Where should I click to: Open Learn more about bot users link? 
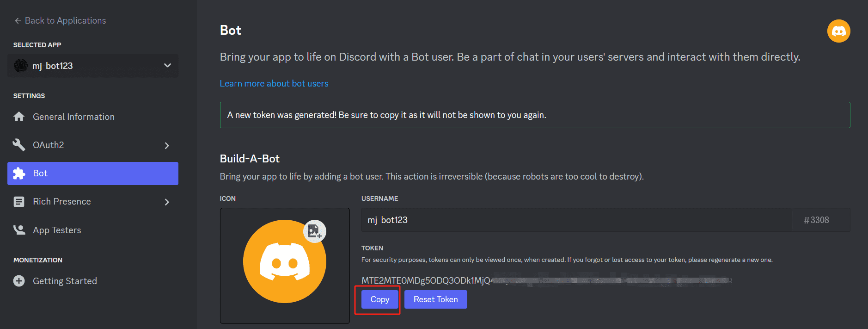pos(274,83)
